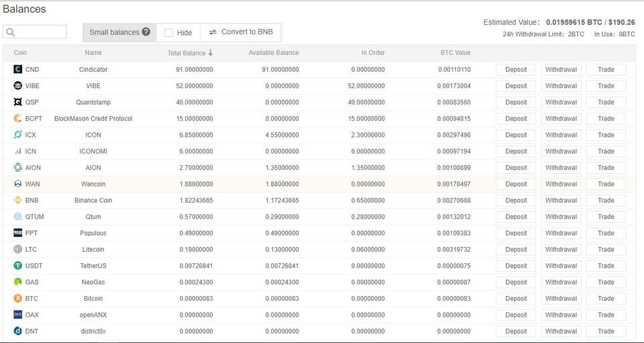Screen dimensions: 644x343
Task: Click the In Order column header
Action: [x=373, y=52]
